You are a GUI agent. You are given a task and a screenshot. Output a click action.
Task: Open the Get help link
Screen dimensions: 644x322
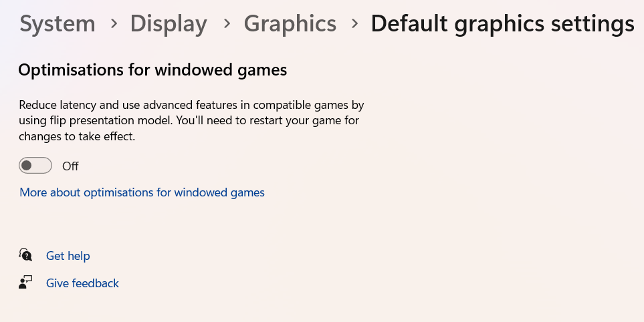pos(68,256)
